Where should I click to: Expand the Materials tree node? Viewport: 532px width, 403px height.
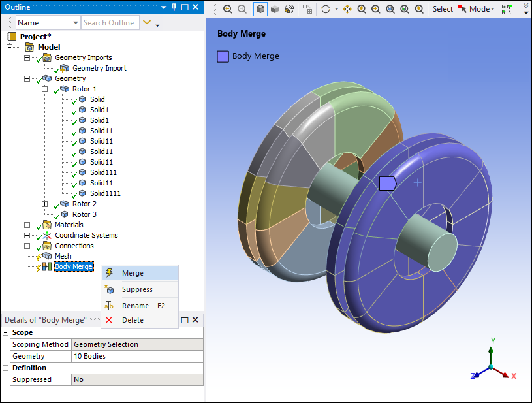click(27, 225)
